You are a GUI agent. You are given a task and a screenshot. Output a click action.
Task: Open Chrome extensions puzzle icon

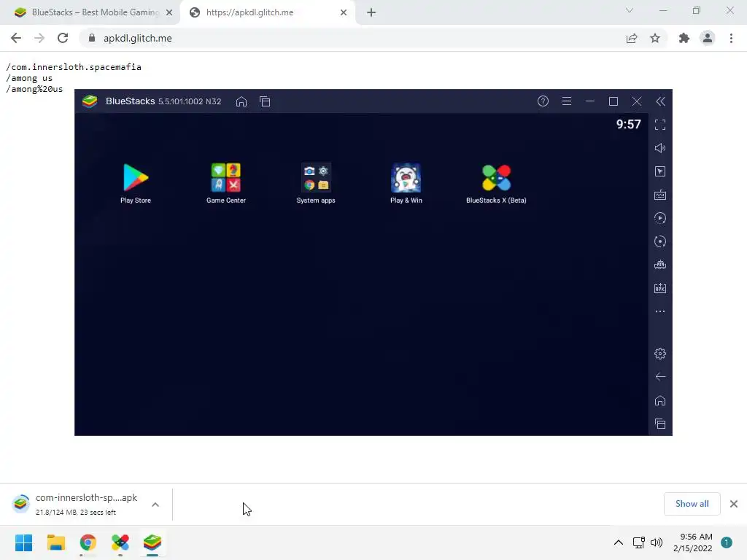click(684, 38)
